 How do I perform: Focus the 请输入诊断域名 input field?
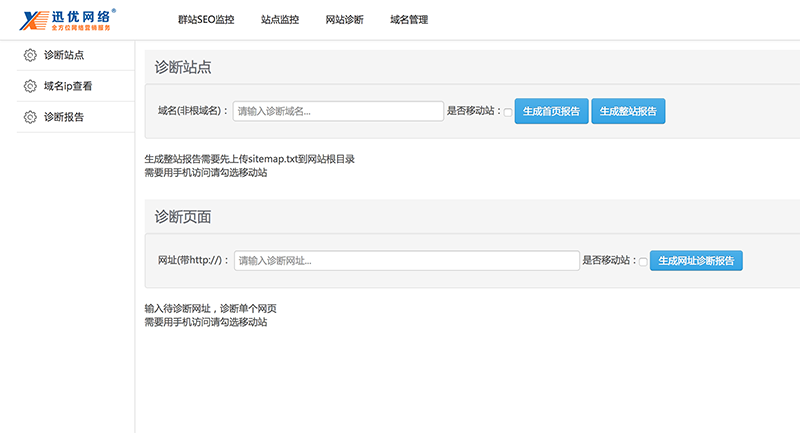point(338,111)
